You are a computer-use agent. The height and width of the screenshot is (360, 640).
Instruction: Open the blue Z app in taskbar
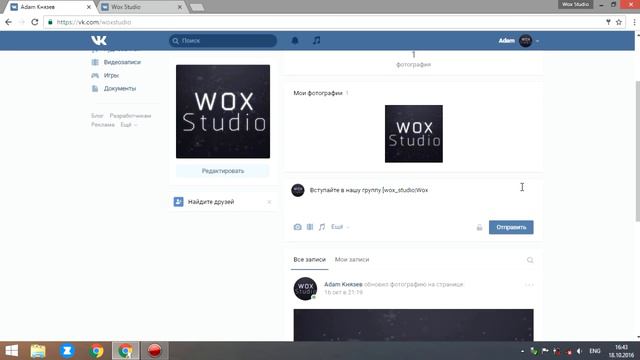[67, 351]
